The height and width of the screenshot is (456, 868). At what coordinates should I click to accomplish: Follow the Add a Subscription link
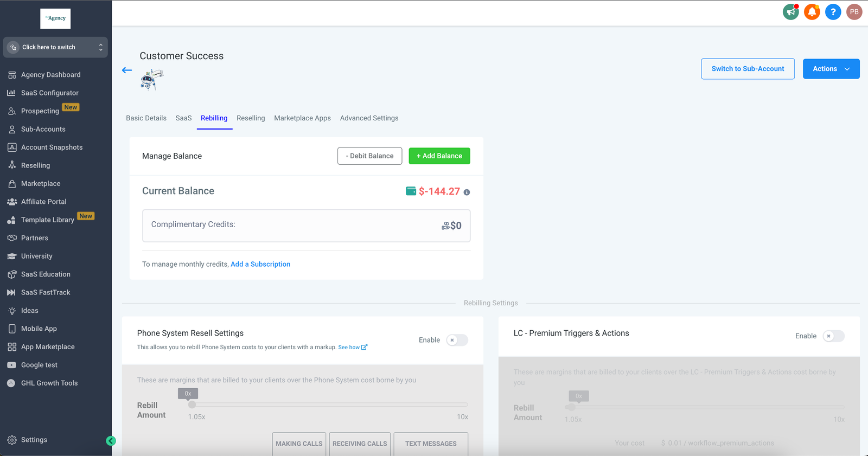tap(260, 264)
